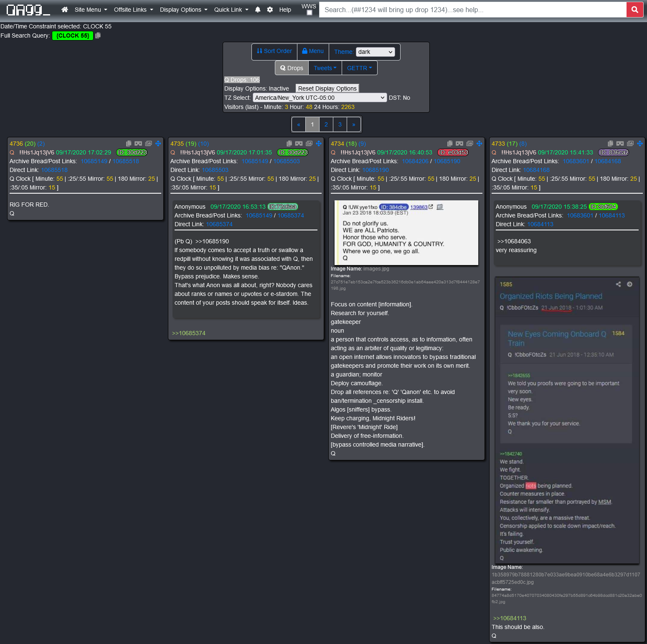This screenshot has height=644, width=647.
Task: Open the TZ Select America/New_York dropdown
Action: coord(320,98)
